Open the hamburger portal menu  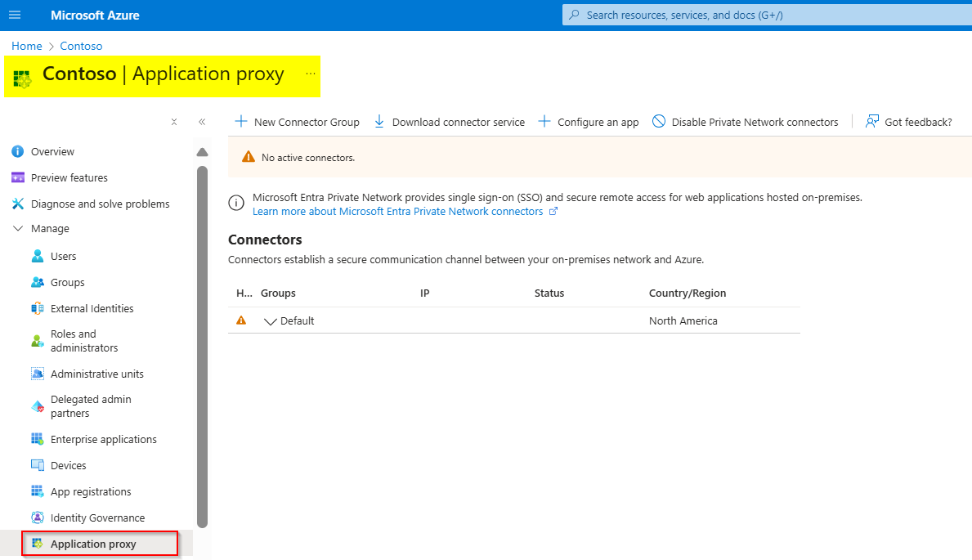[15, 15]
